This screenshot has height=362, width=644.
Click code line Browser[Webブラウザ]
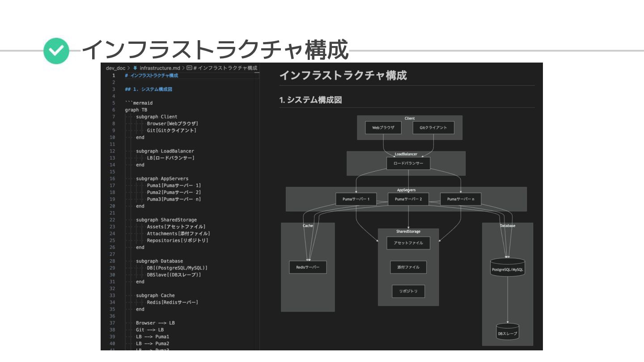click(172, 123)
